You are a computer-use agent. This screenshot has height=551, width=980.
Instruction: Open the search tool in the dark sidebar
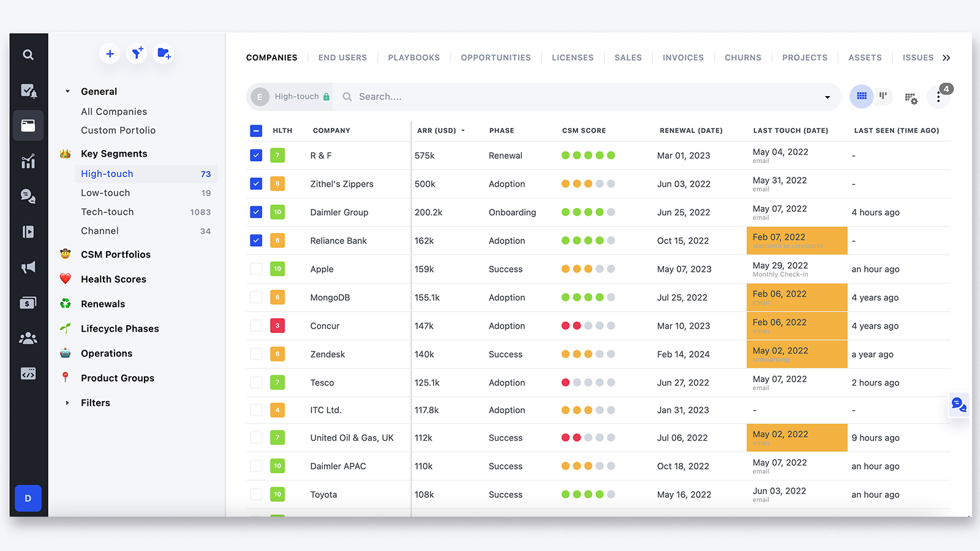(x=28, y=54)
